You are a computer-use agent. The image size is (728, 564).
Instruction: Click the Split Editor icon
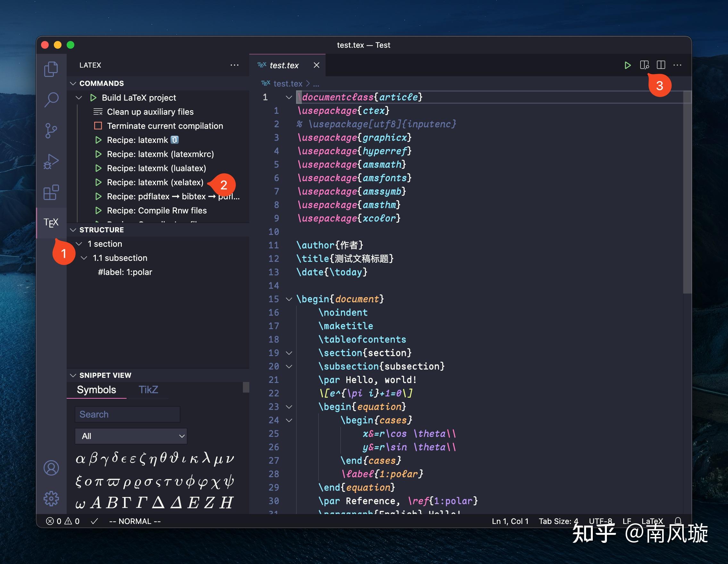[661, 65]
